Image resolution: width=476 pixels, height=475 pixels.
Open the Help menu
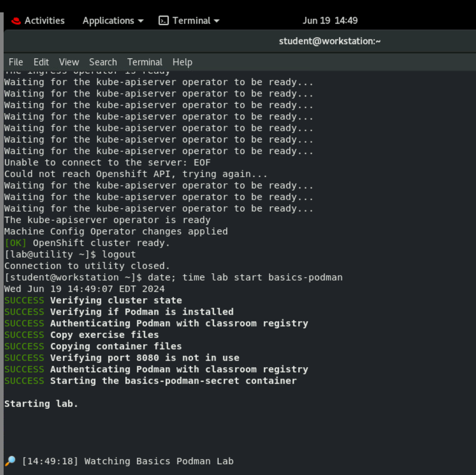click(182, 62)
